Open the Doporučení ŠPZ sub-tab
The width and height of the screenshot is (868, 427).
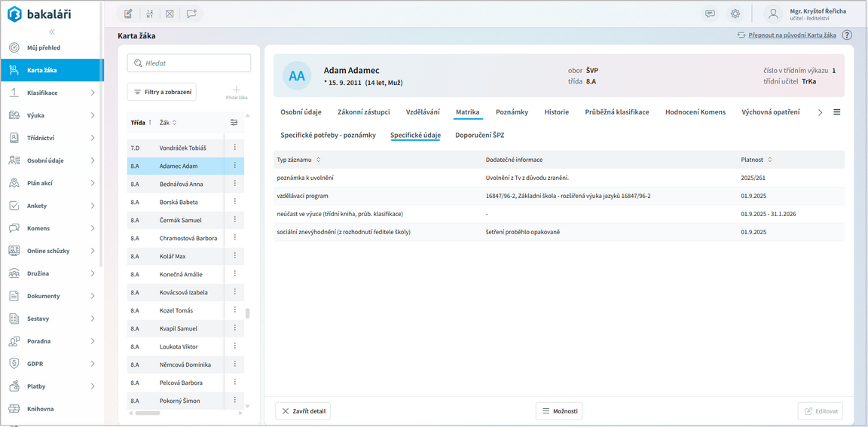[479, 136]
